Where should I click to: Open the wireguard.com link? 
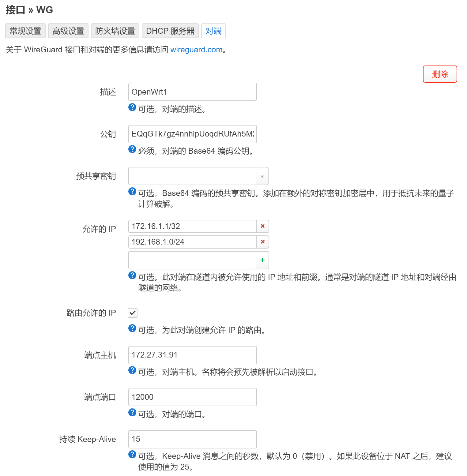click(x=196, y=50)
